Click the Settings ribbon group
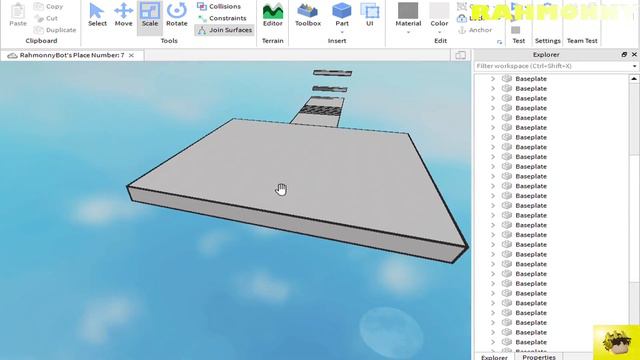This screenshot has height=360, width=640. pyautogui.click(x=547, y=41)
